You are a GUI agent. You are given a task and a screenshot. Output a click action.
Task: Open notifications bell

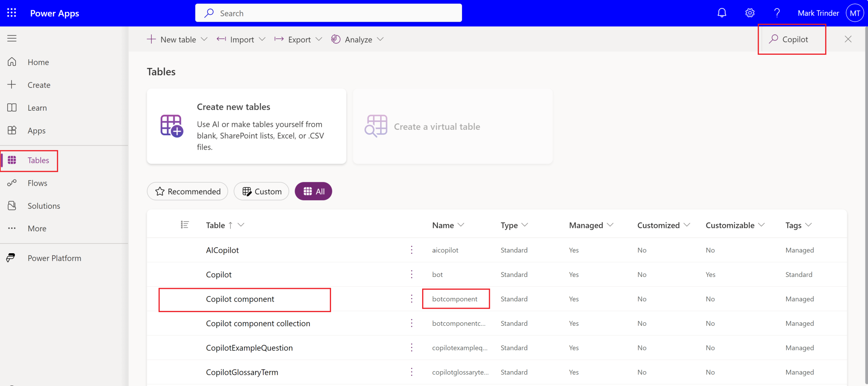[721, 13]
